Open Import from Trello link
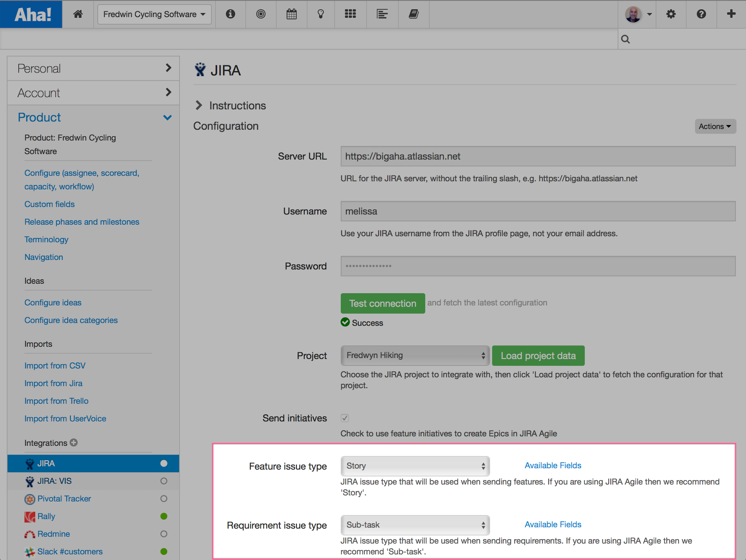746x560 pixels. pyautogui.click(x=56, y=401)
